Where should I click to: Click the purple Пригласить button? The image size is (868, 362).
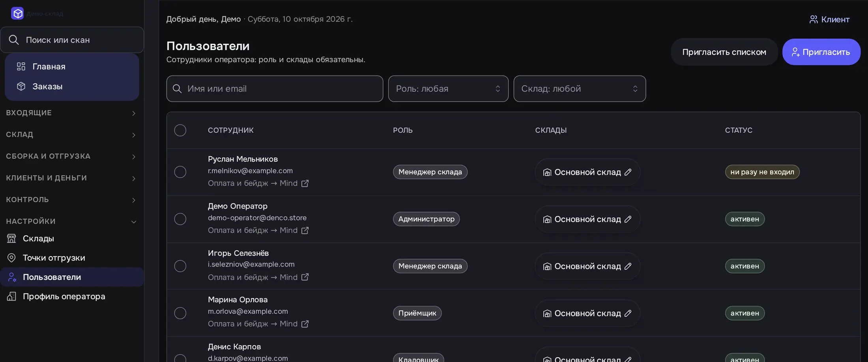[x=821, y=52]
